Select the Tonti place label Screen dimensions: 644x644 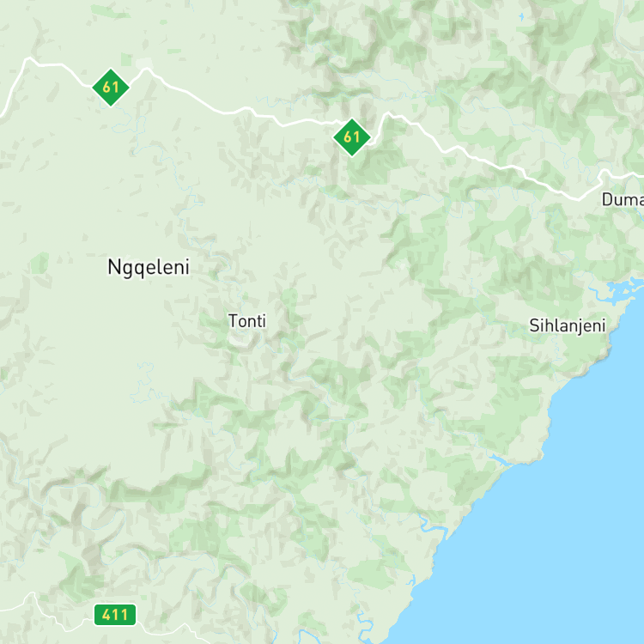pos(247,321)
